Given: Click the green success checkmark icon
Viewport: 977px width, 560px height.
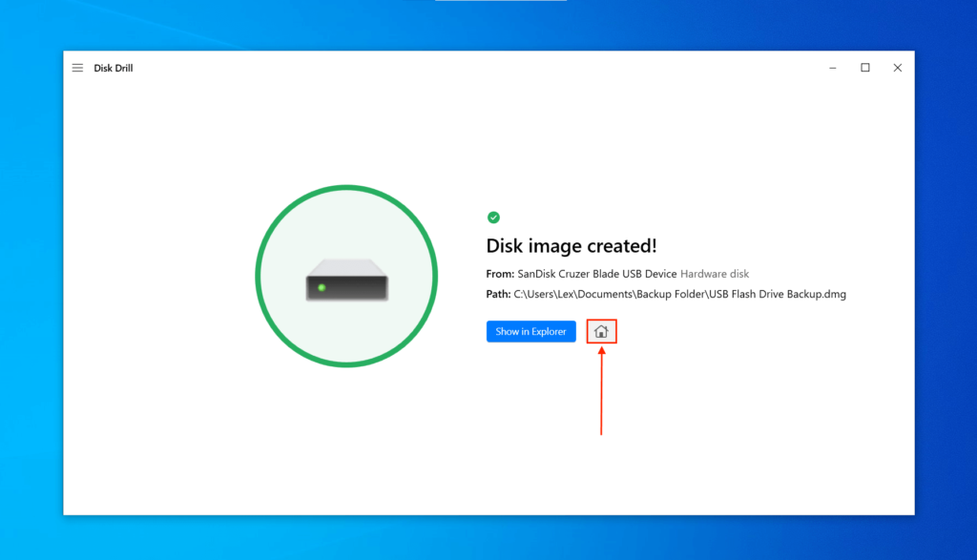Looking at the screenshot, I should tap(494, 217).
